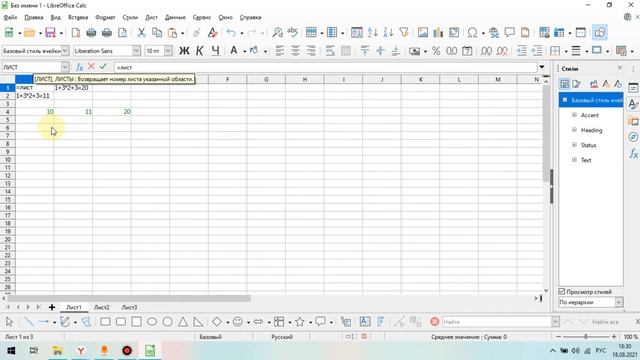Open the Name Box dropdown
Screen dimensions: 640x360
coord(65,67)
